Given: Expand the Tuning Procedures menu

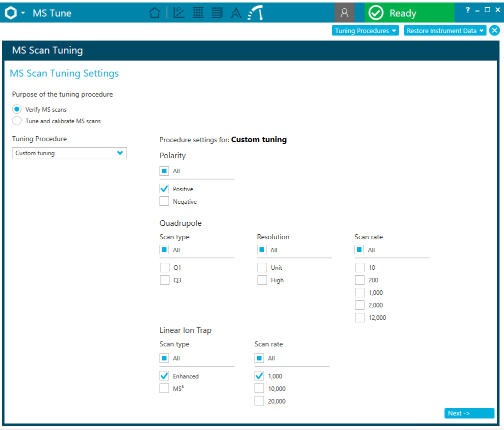Looking at the screenshot, I should [x=365, y=31].
